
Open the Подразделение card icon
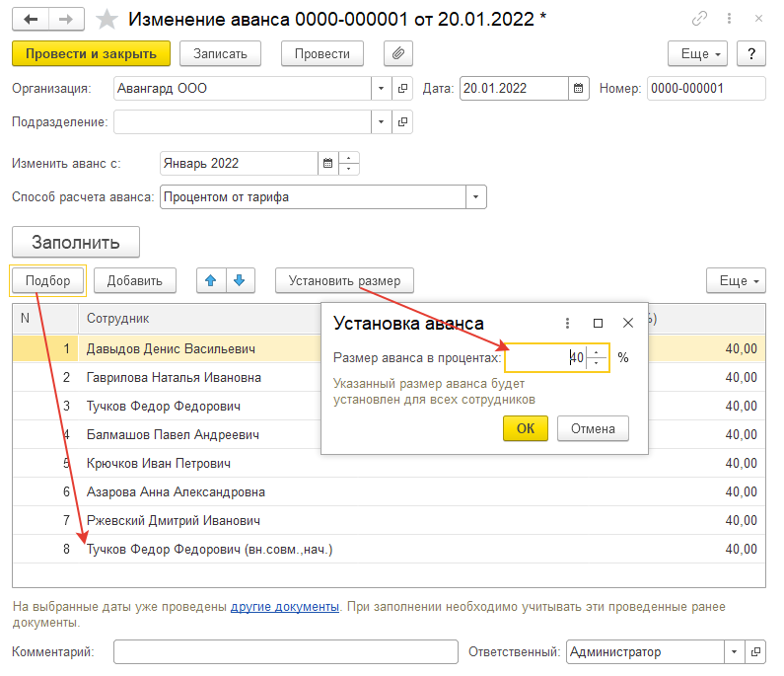402,122
